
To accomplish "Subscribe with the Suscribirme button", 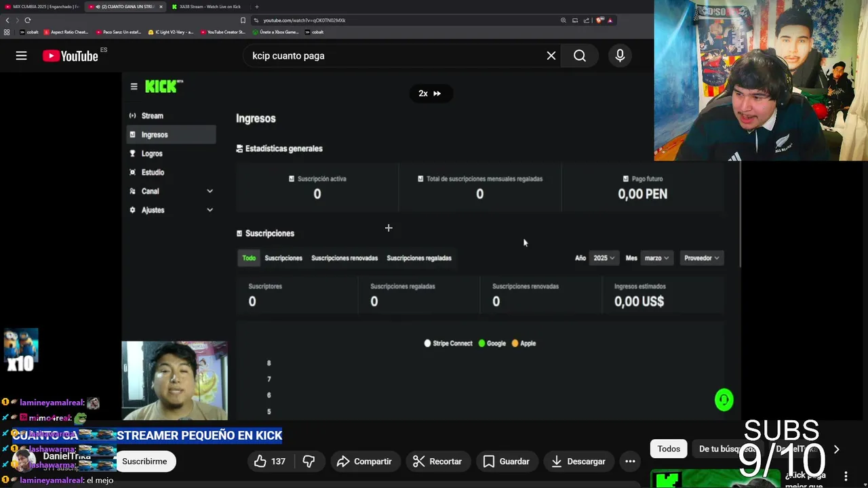I will [144, 462].
